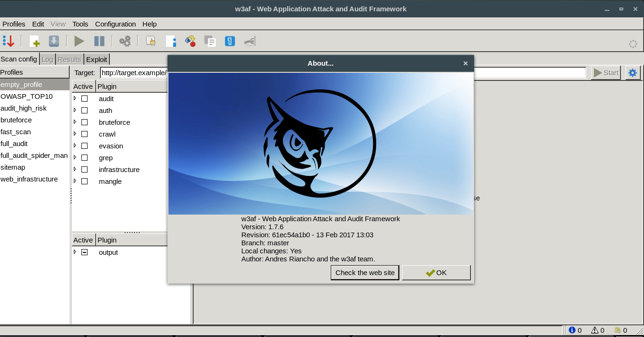Expand the bruteforce plugin tree

click(x=75, y=122)
